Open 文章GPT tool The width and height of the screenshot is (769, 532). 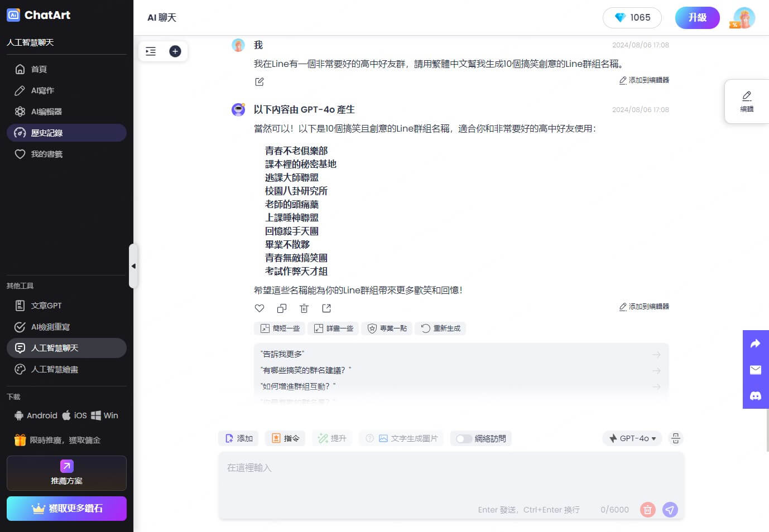(x=66, y=306)
